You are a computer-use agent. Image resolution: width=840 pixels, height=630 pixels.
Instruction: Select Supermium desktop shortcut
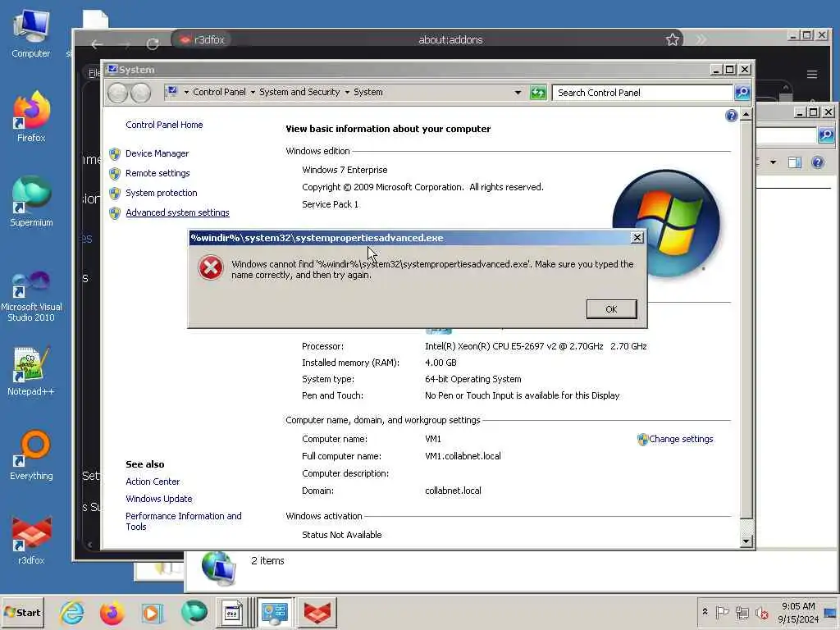pyautogui.click(x=31, y=202)
